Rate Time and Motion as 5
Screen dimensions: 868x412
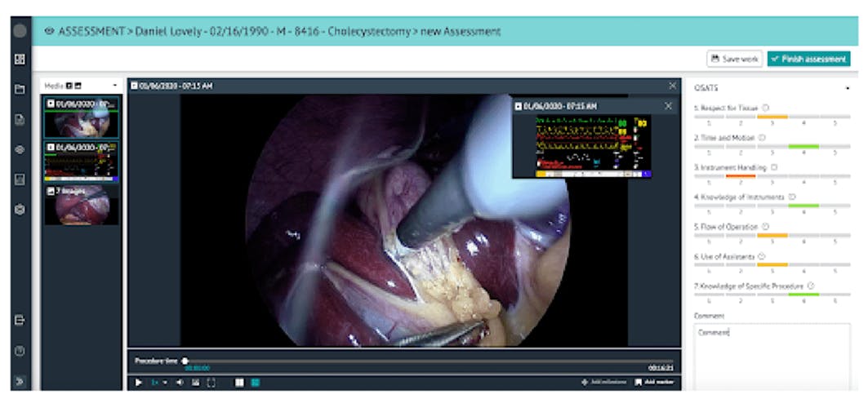pyautogui.click(x=835, y=147)
